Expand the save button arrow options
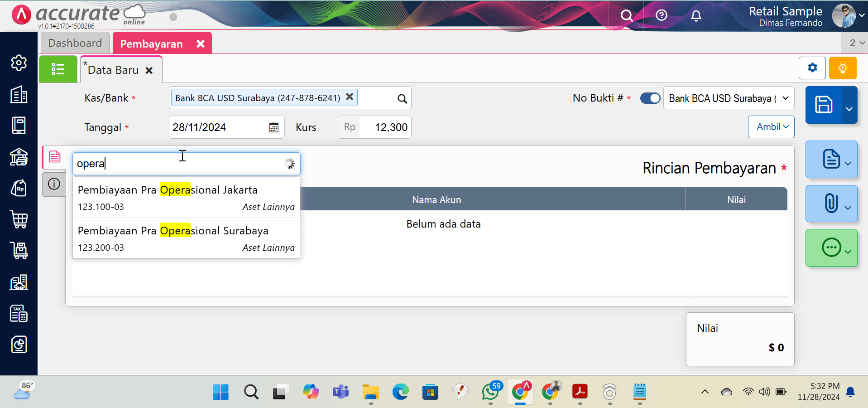Viewport: 868px width, 408px height. coord(849,109)
